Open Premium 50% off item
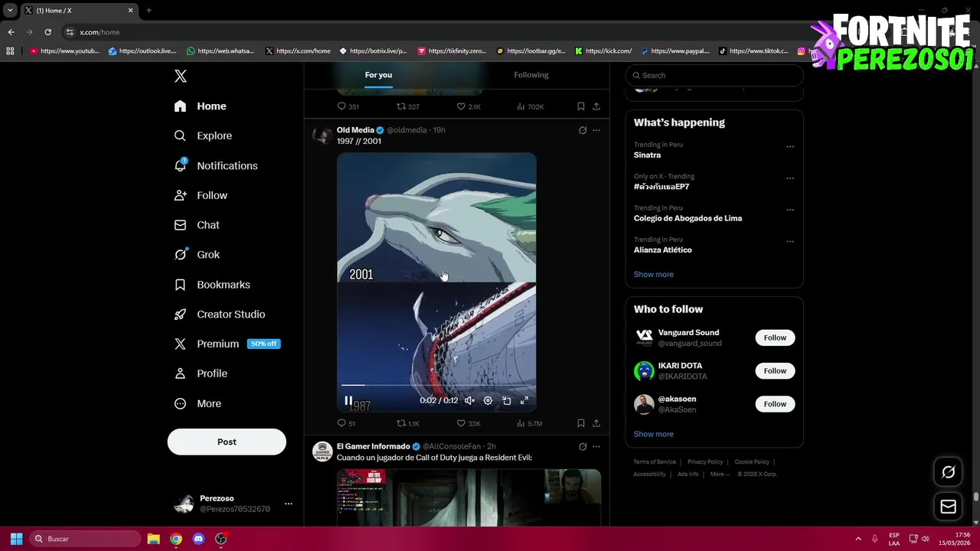 click(x=227, y=344)
